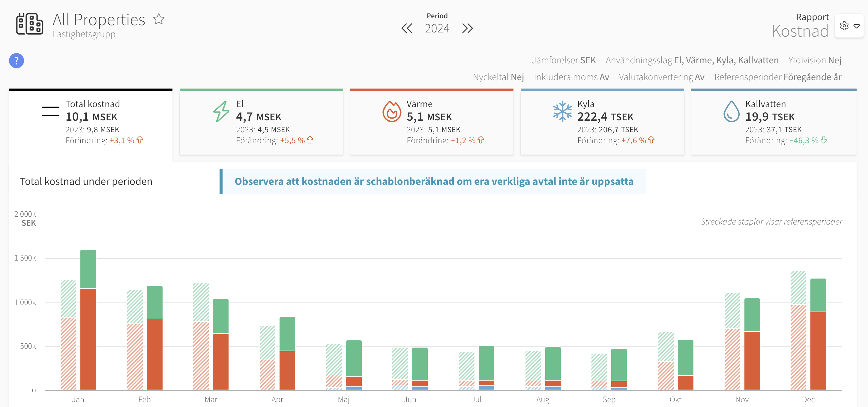The height and width of the screenshot is (407, 868).
Task: Click the water drop Kallvatten icon
Action: tap(732, 111)
